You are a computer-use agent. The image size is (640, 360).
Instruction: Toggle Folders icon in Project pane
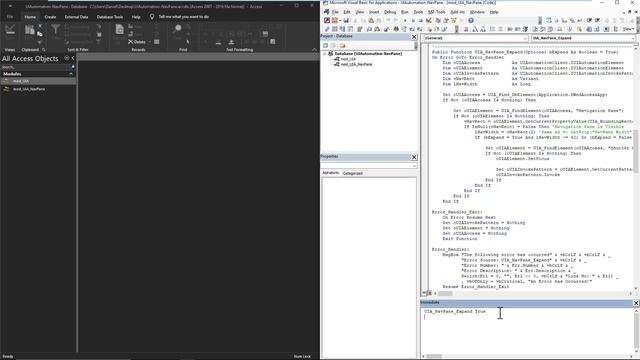pos(342,46)
